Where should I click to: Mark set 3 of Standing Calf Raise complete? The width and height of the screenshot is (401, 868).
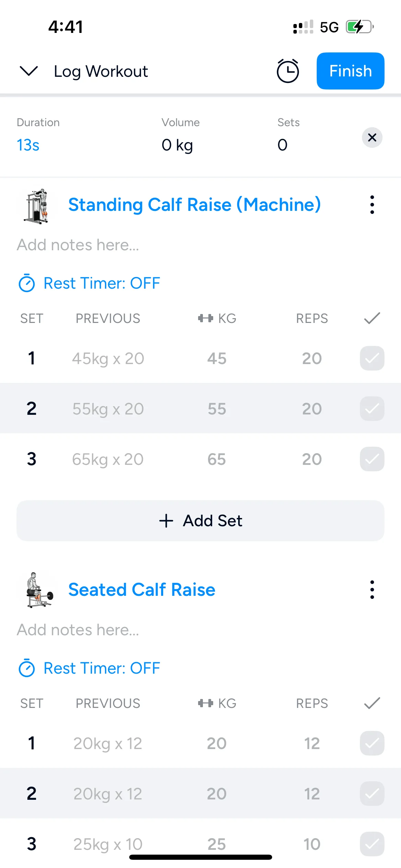pyautogui.click(x=372, y=459)
